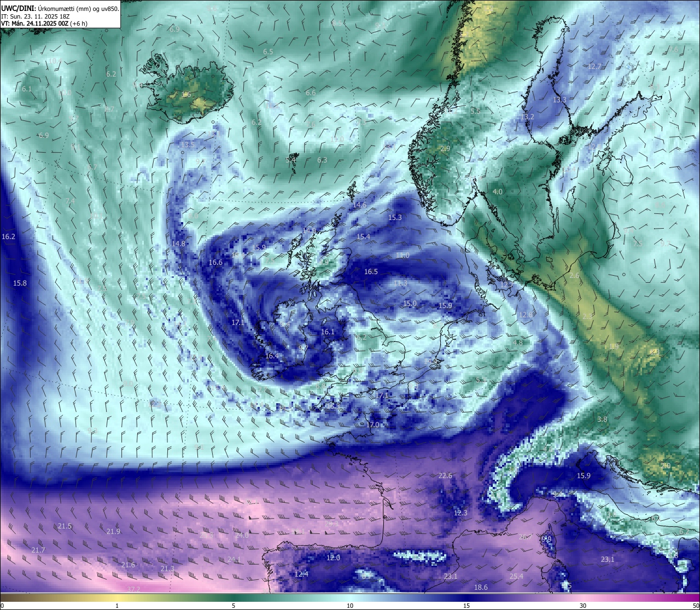Click the value label '2.9' over southern Norway
Screen dimensions: 700x610
[x=445, y=149]
